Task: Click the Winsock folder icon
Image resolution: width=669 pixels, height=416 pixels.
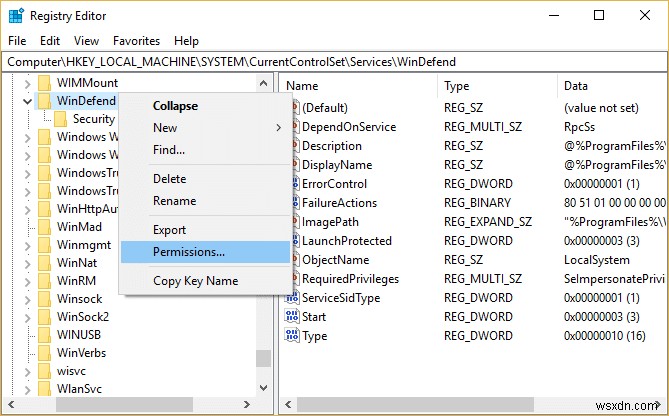Action: coord(44,299)
